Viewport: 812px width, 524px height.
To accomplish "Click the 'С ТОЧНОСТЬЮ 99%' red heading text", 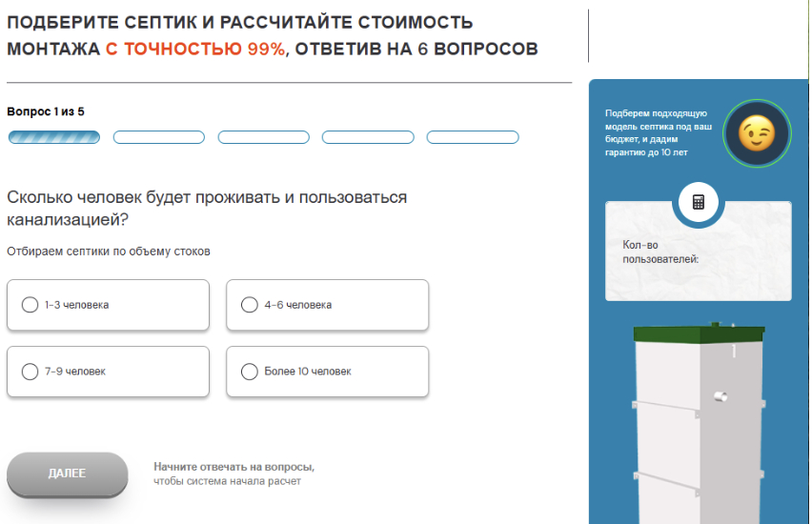I will click(x=195, y=50).
